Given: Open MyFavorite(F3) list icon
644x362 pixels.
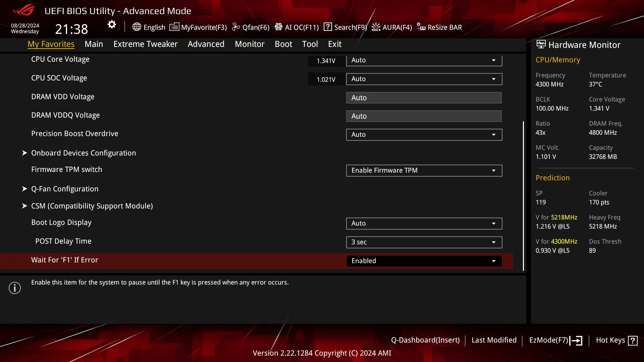Looking at the screenshot, I should coord(174,27).
